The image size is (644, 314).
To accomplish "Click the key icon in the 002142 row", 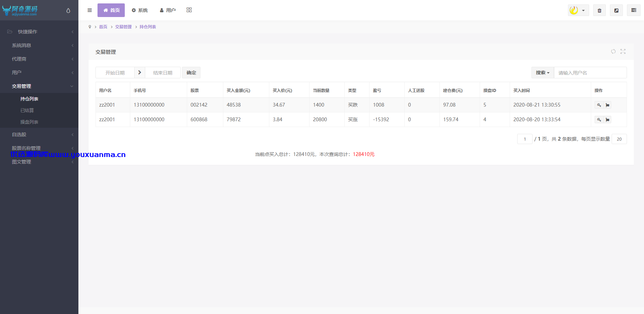I will pyautogui.click(x=599, y=105).
